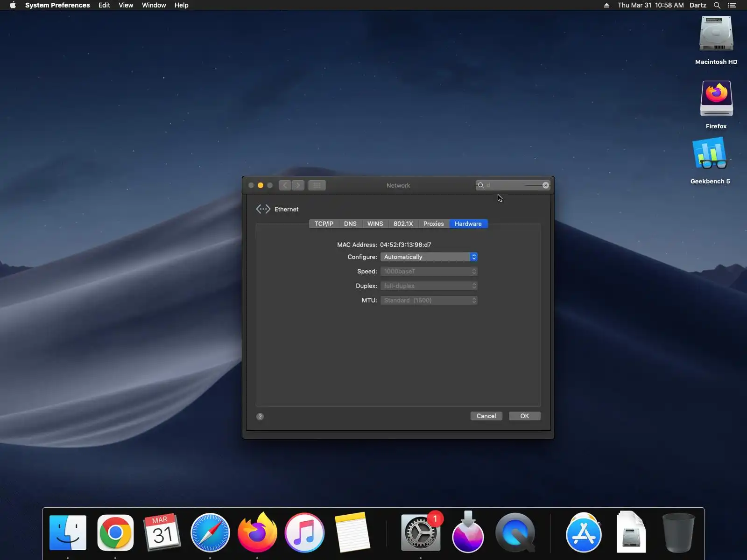Open the iTunes music app in Dock
The height and width of the screenshot is (560, 747).
click(304, 533)
